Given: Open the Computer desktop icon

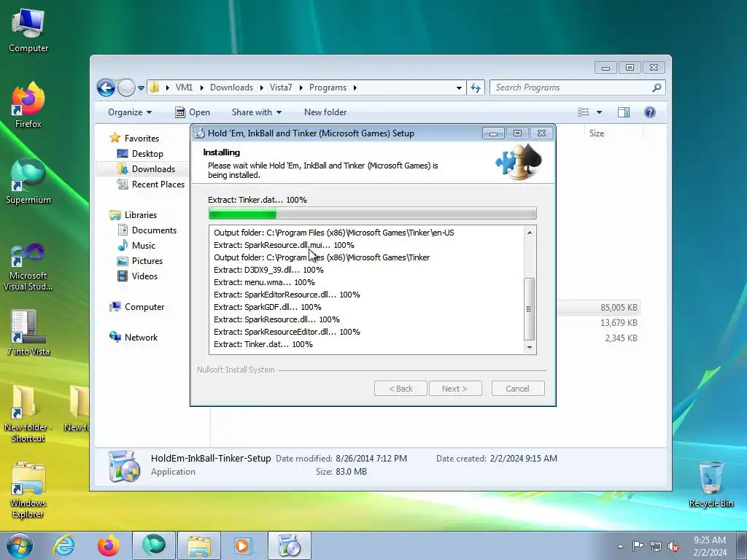Looking at the screenshot, I should [x=28, y=31].
